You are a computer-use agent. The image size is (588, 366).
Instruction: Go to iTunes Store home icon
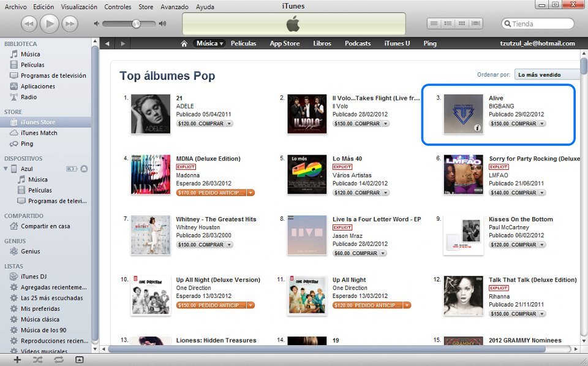(184, 44)
